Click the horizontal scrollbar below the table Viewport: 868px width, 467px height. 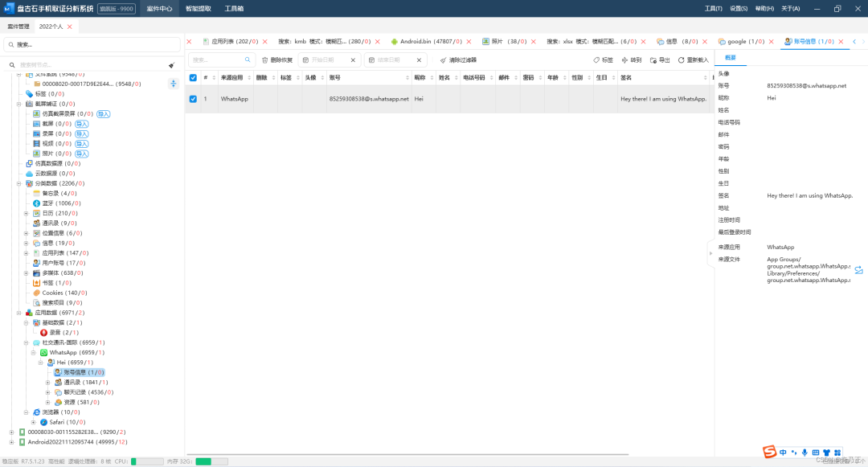[x=408, y=454]
